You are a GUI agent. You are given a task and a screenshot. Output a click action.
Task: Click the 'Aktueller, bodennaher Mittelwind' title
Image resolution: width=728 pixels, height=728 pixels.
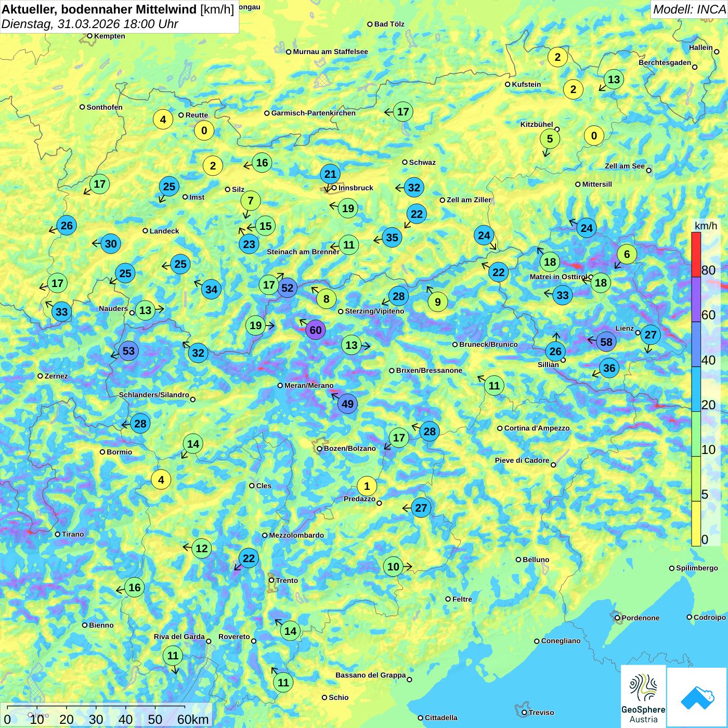coord(99,9)
